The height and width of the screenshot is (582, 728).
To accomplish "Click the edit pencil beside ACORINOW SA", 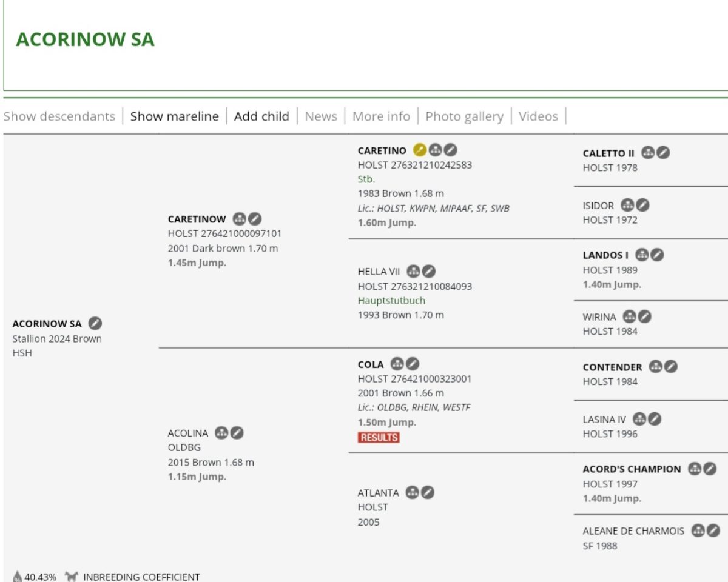I will coord(95,323).
